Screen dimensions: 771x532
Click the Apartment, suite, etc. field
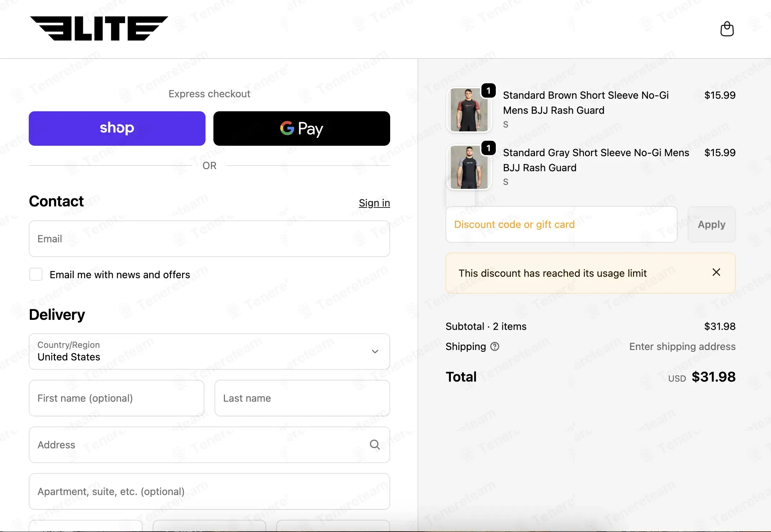(209, 491)
